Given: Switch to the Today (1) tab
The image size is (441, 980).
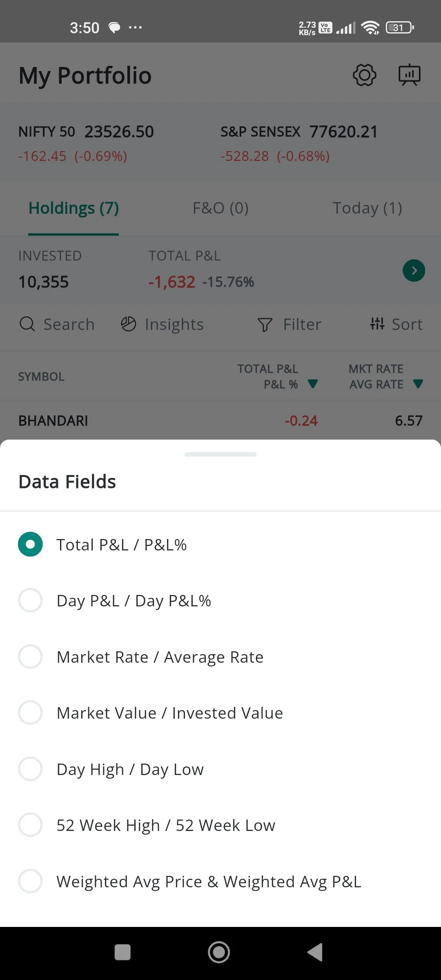Looking at the screenshot, I should 367,208.
